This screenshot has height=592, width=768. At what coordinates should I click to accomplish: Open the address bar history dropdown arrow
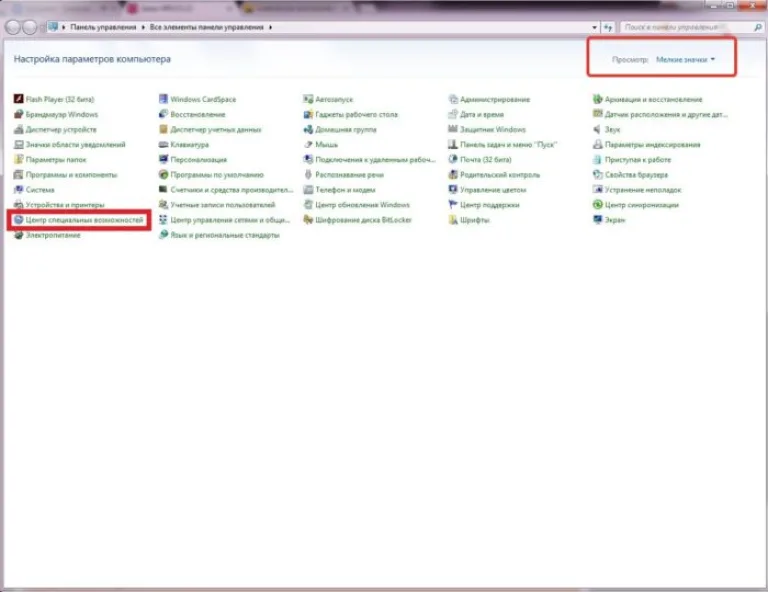click(x=594, y=27)
